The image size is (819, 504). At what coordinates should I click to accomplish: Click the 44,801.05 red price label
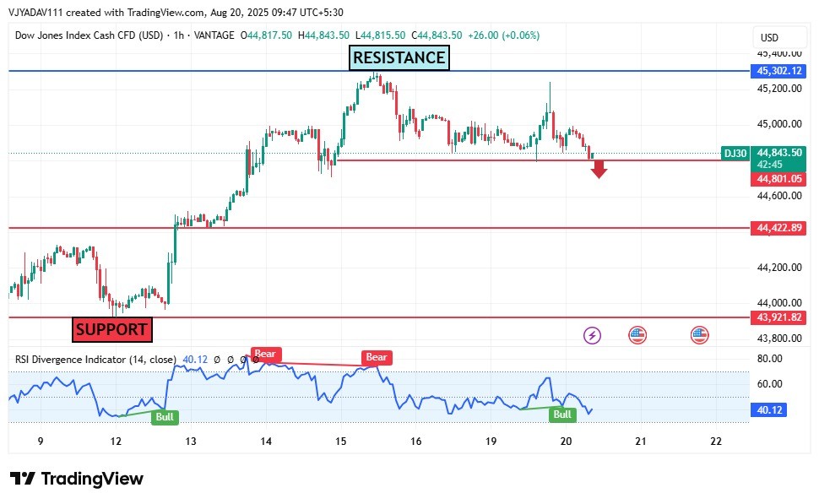coord(778,179)
